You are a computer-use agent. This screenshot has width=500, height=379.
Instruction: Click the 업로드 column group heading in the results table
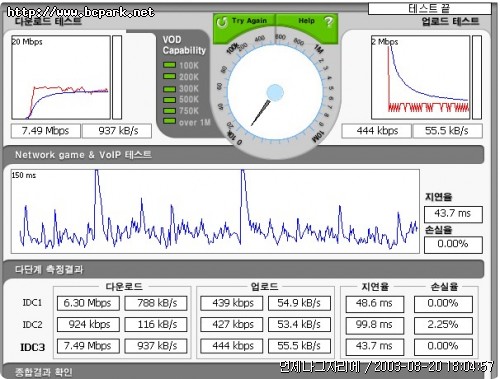(x=264, y=286)
